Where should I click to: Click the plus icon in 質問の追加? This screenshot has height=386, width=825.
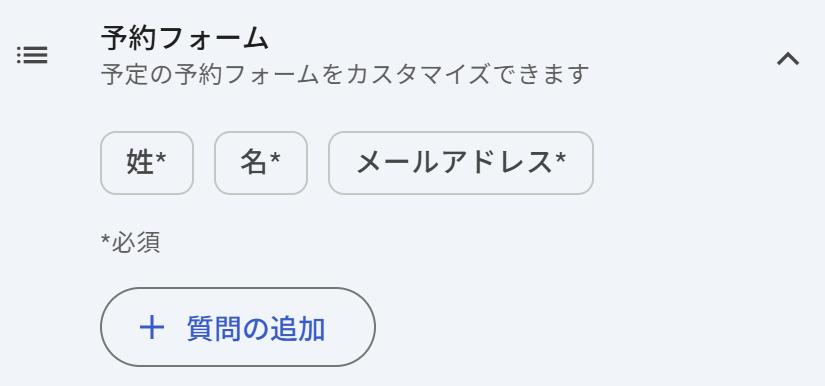(152, 328)
